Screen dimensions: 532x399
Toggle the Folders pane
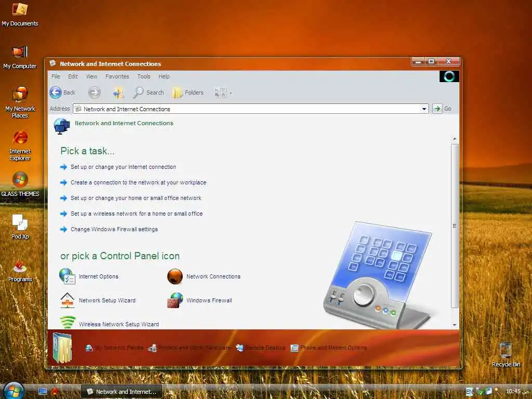[188, 92]
